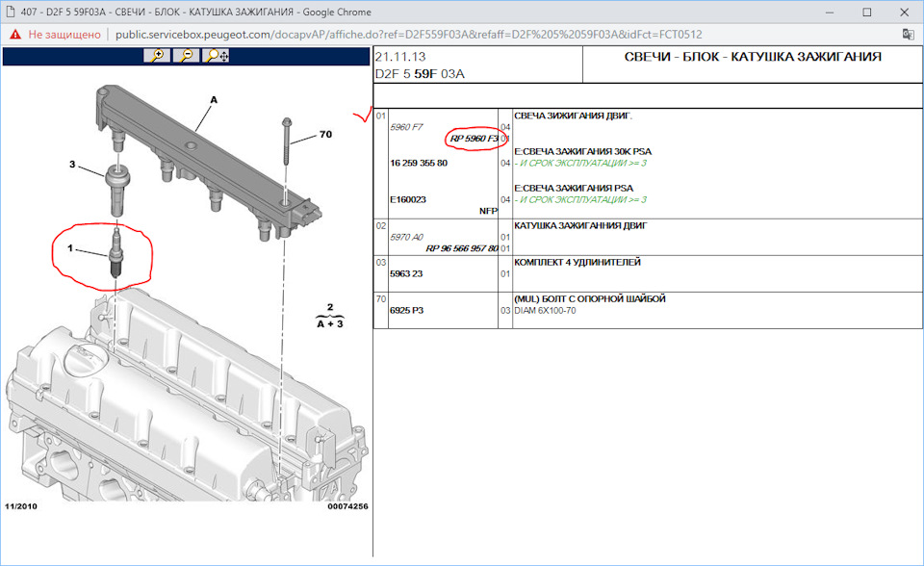Click 'DIAM 6X100-70' specification text
This screenshot has width=924, height=566.
[x=545, y=311]
